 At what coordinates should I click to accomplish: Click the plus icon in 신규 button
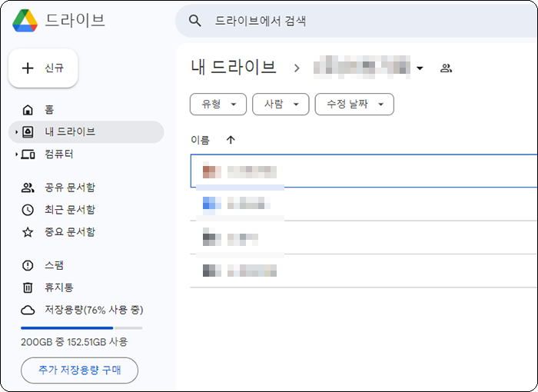coord(28,68)
